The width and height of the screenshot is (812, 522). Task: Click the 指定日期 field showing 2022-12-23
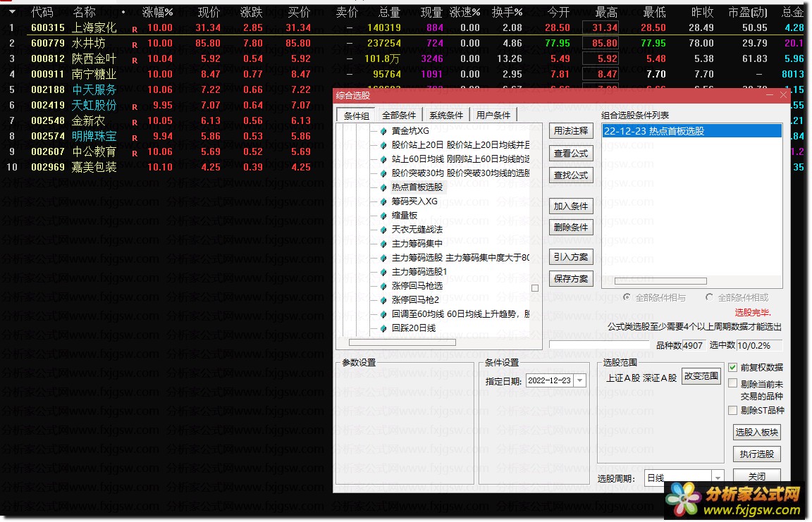click(x=556, y=381)
